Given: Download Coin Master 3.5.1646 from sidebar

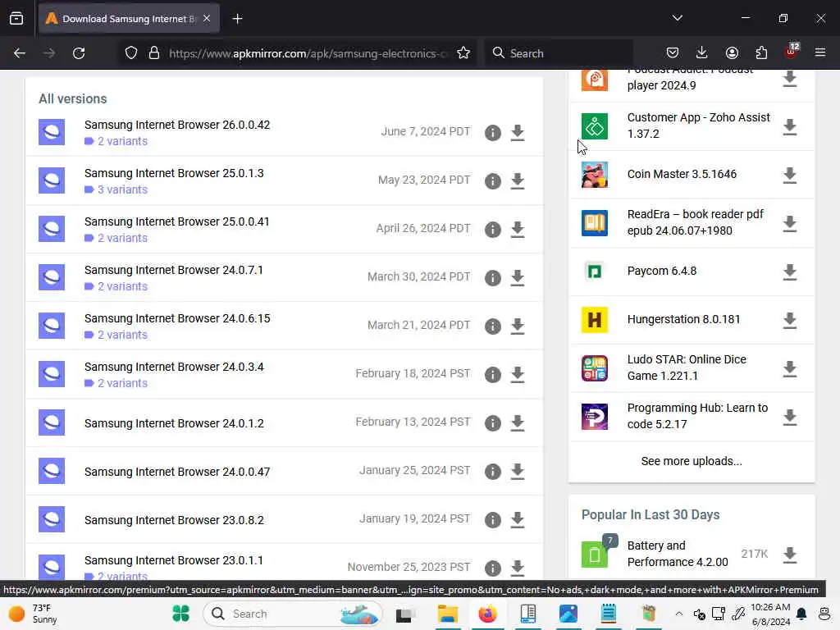Looking at the screenshot, I should pos(789,176).
